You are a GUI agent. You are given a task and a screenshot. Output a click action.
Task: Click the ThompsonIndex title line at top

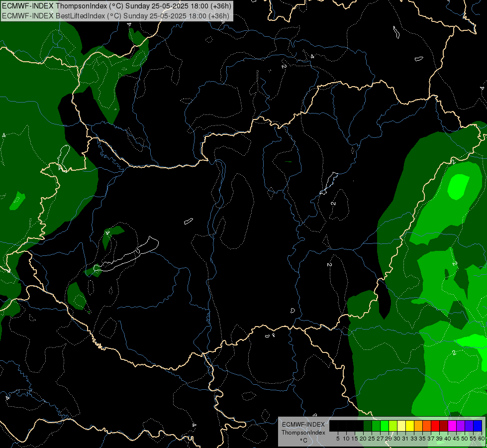[116, 6]
